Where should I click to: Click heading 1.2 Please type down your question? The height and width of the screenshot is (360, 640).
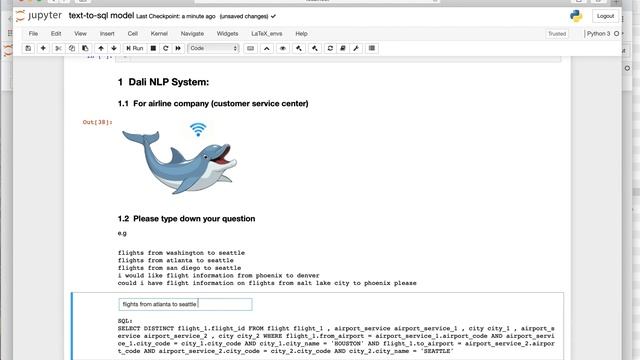pyautogui.click(x=187, y=219)
